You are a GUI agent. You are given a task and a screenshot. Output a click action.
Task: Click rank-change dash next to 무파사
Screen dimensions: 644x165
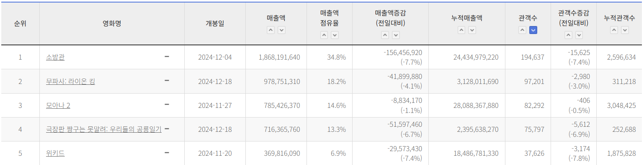(x=167, y=80)
